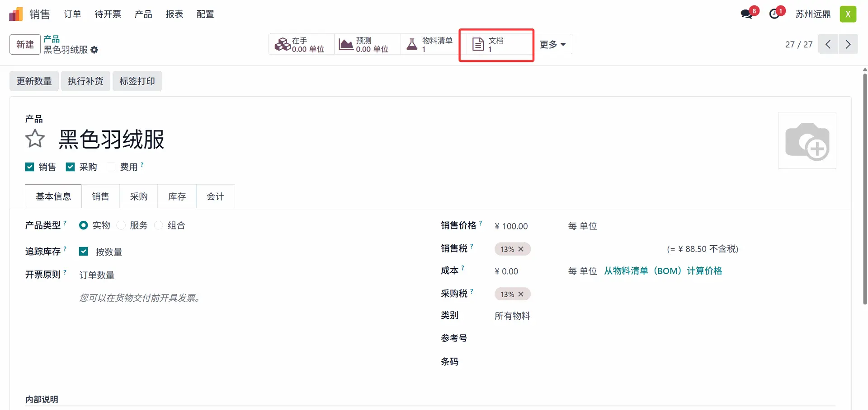The width and height of the screenshot is (868, 410).
Task: Open the 报表 menu
Action: 175,14
